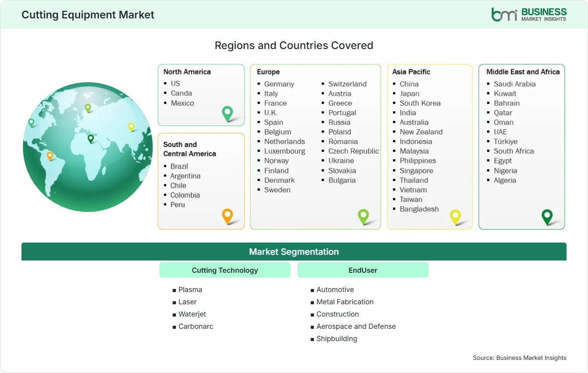Click Singapore in Asia Pacific list

tap(417, 171)
